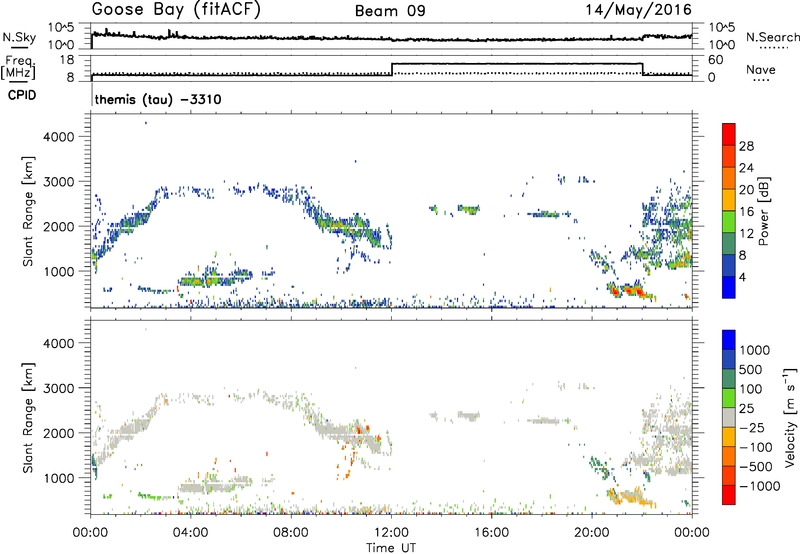Image resolution: width=800 pixels, height=554 pixels.
Task: Click the "08:00" time tick label
Action: pyautogui.click(x=291, y=533)
